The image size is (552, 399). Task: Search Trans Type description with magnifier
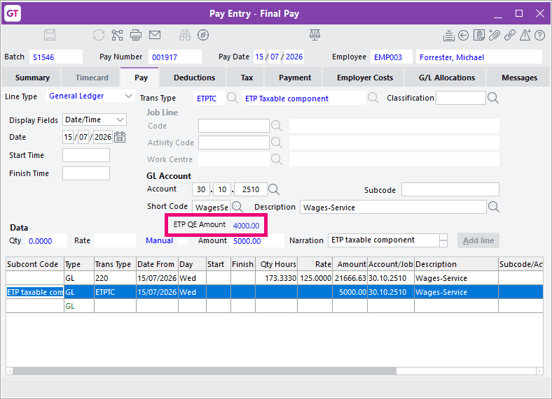pyautogui.click(x=373, y=98)
